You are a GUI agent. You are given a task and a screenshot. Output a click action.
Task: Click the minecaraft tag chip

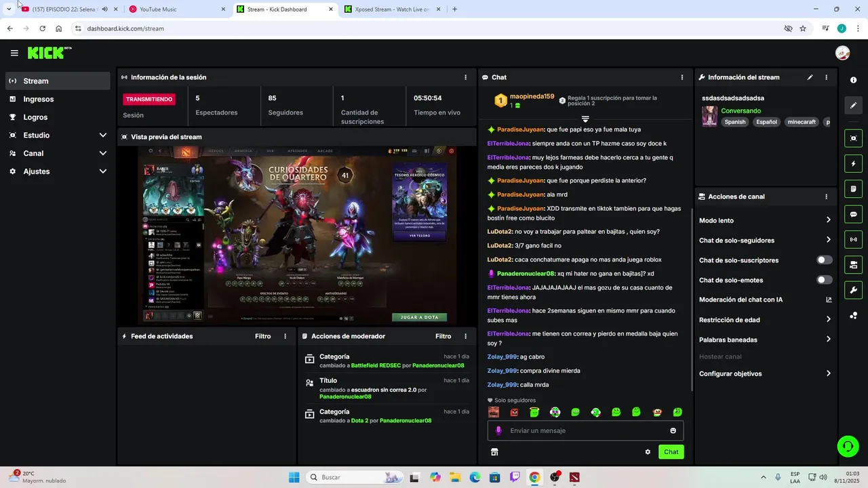(802, 122)
